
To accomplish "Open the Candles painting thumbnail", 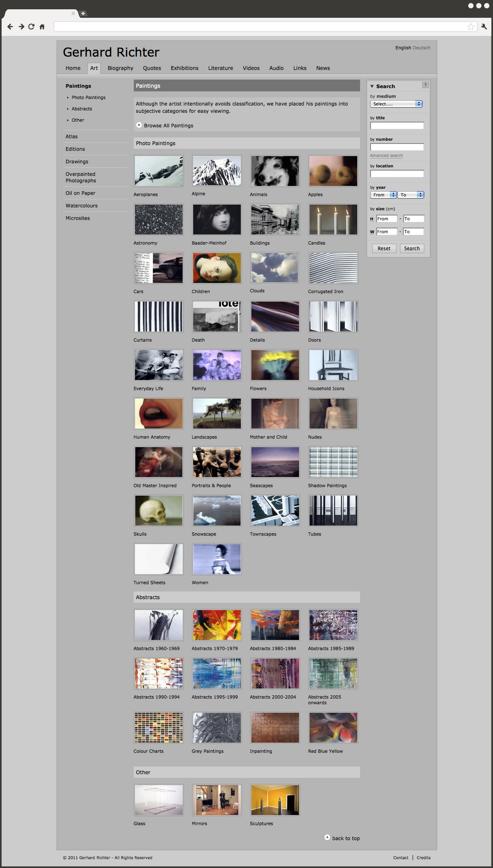I will tap(333, 220).
